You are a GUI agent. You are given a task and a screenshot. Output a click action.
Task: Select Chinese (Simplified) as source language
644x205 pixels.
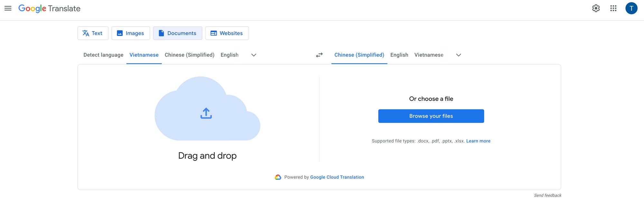pyautogui.click(x=190, y=55)
